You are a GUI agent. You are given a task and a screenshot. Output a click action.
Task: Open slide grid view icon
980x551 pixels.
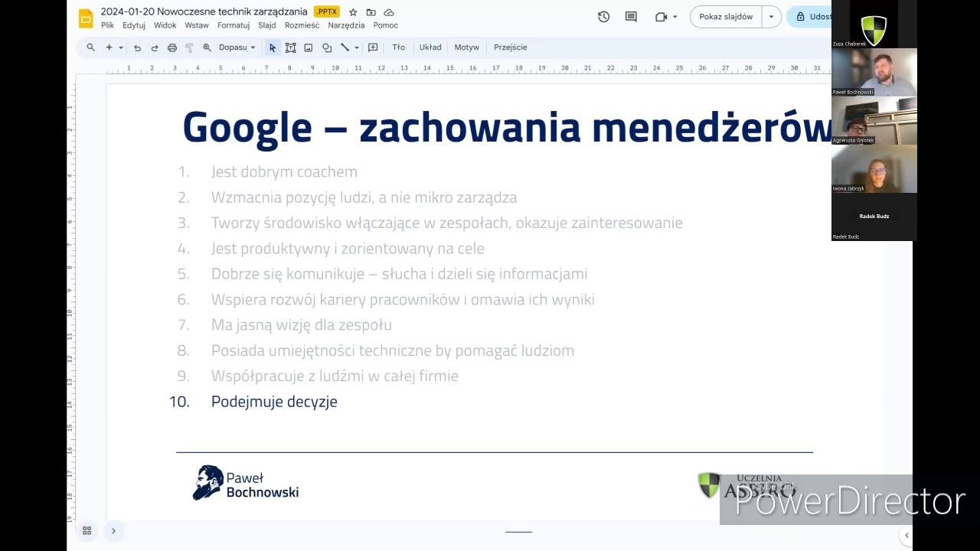87,530
